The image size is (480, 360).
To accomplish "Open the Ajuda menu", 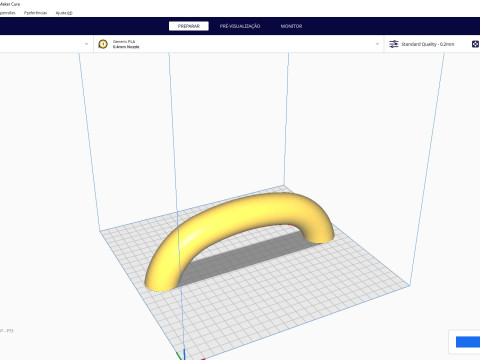I will 64,13.
